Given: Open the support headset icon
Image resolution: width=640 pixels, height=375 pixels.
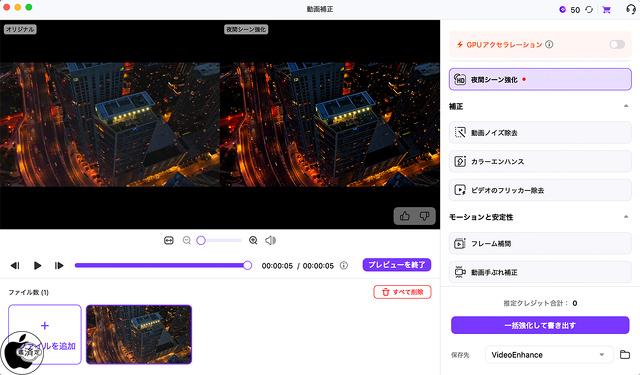Looking at the screenshot, I should click(631, 9).
